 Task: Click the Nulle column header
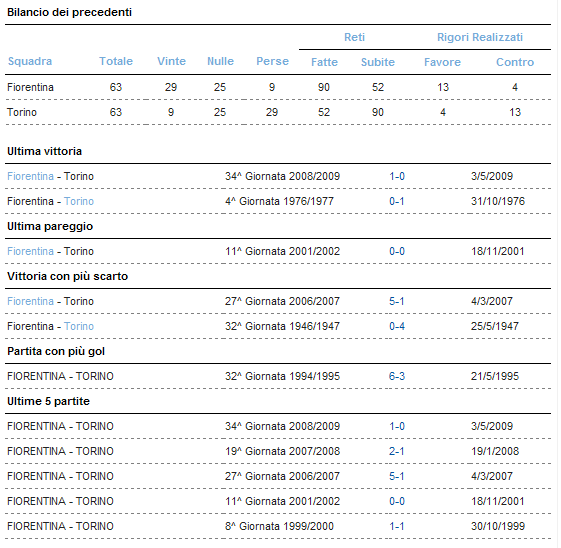(x=220, y=61)
